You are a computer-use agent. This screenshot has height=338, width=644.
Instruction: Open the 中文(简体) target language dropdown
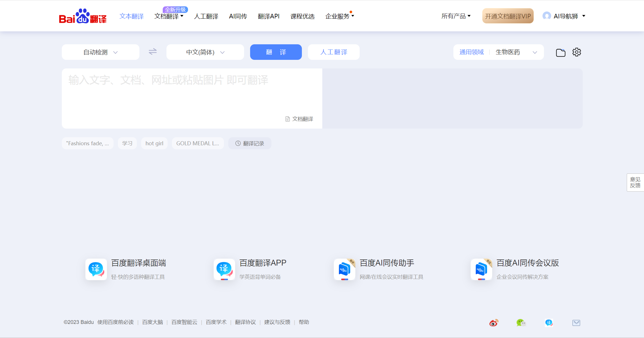pyautogui.click(x=205, y=52)
